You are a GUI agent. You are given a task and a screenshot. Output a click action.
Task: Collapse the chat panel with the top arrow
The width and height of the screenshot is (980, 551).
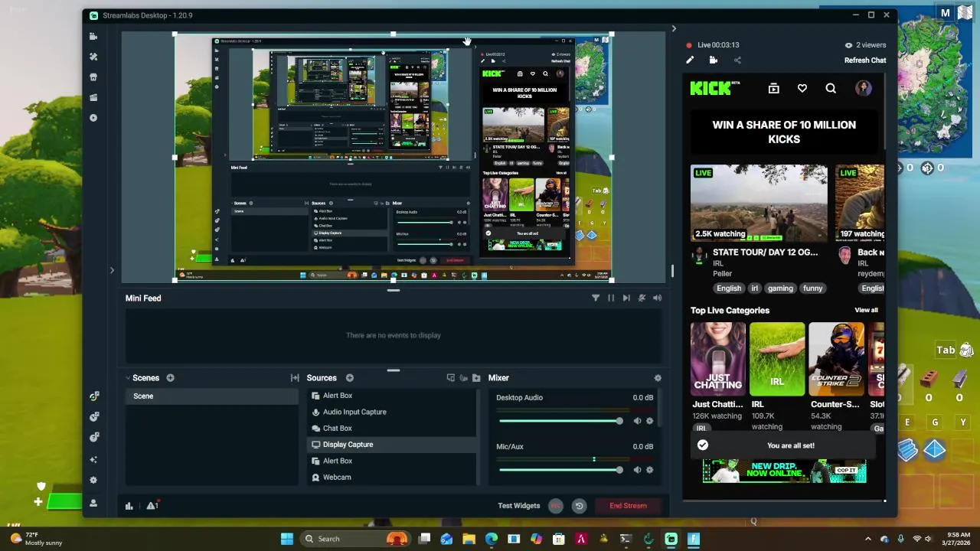[674, 29]
